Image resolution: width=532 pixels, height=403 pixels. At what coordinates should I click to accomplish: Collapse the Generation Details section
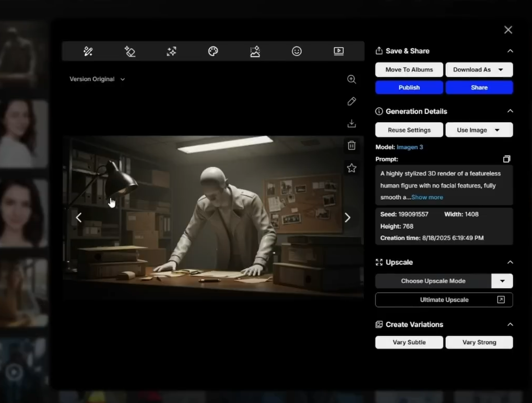click(510, 111)
